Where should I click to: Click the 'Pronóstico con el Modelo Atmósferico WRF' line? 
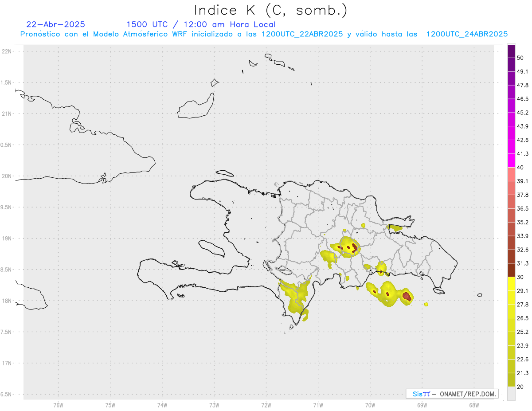[264, 34]
